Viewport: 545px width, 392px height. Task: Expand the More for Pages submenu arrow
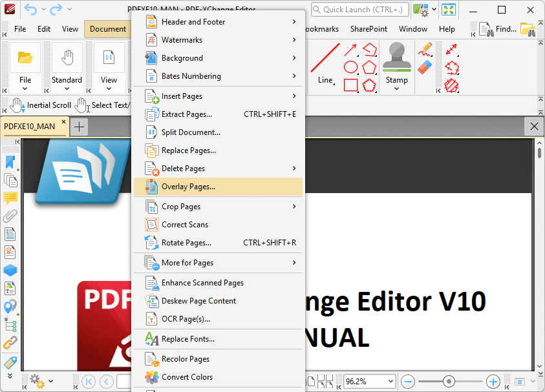(x=294, y=263)
